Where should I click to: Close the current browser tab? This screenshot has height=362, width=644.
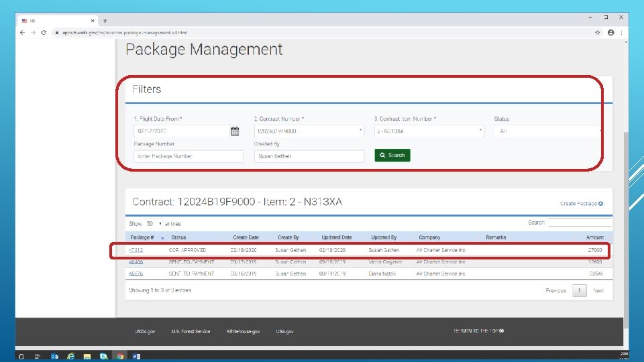[x=93, y=21]
